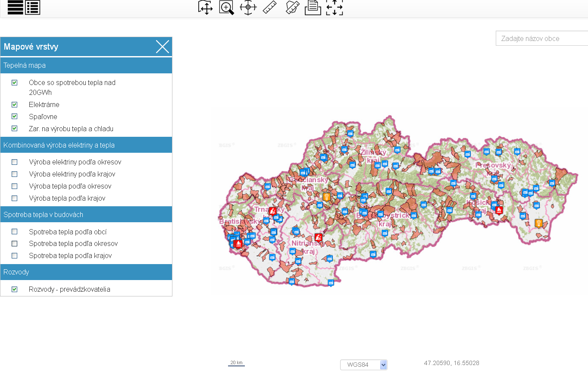Click the full extent zoom tool
Viewport: 588px width, 378px height.
tap(335, 7)
